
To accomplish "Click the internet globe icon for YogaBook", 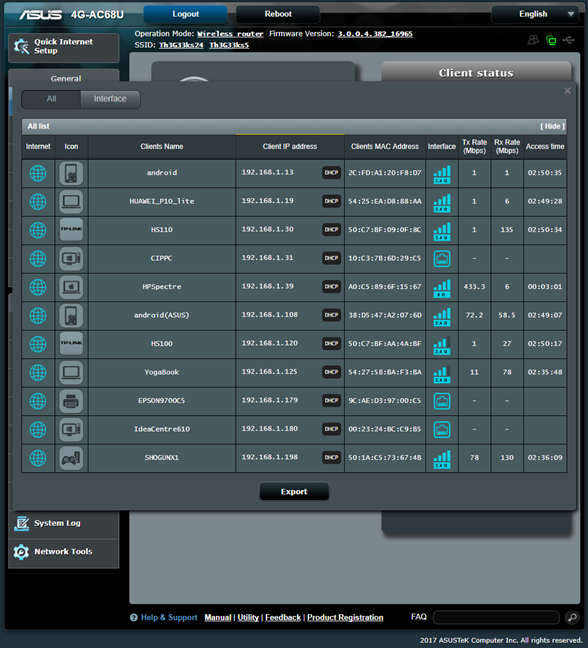I will point(38,372).
